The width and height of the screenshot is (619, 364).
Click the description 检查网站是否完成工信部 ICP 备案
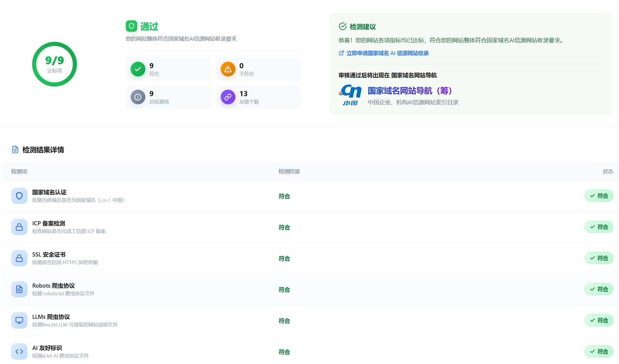pyautogui.click(x=69, y=231)
